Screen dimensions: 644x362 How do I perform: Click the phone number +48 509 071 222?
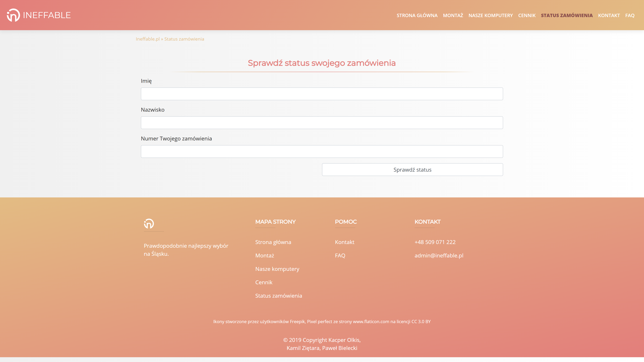point(435,242)
